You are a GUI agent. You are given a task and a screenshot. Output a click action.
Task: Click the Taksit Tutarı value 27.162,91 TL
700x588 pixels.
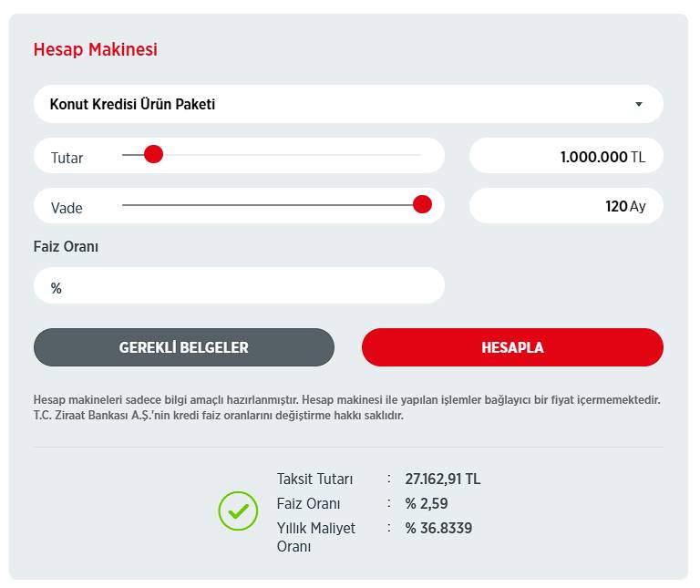point(443,480)
